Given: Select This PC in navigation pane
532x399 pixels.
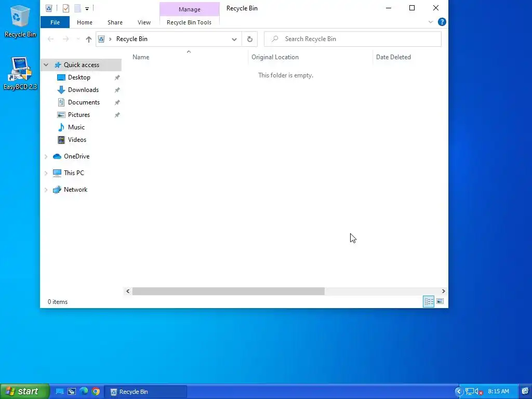Looking at the screenshot, I should coord(74,173).
